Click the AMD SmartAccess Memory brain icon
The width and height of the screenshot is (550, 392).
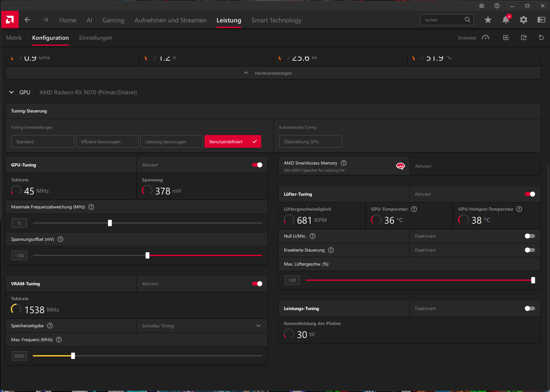coord(401,166)
